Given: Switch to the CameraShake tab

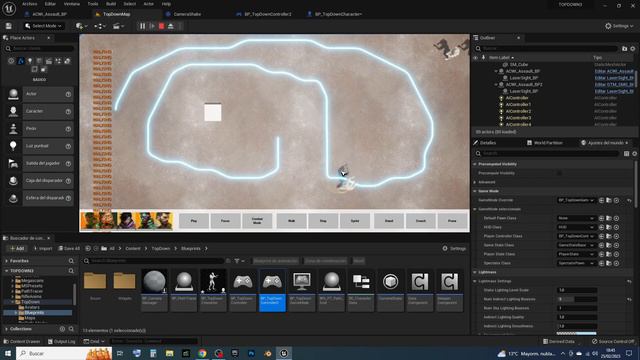Looking at the screenshot, I should (187, 14).
